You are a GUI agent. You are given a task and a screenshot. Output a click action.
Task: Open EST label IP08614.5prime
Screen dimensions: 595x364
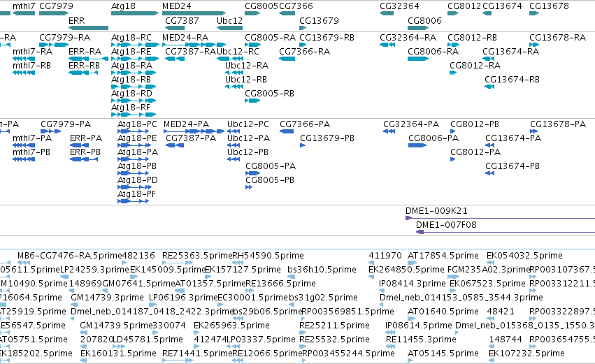(x=419, y=326)
